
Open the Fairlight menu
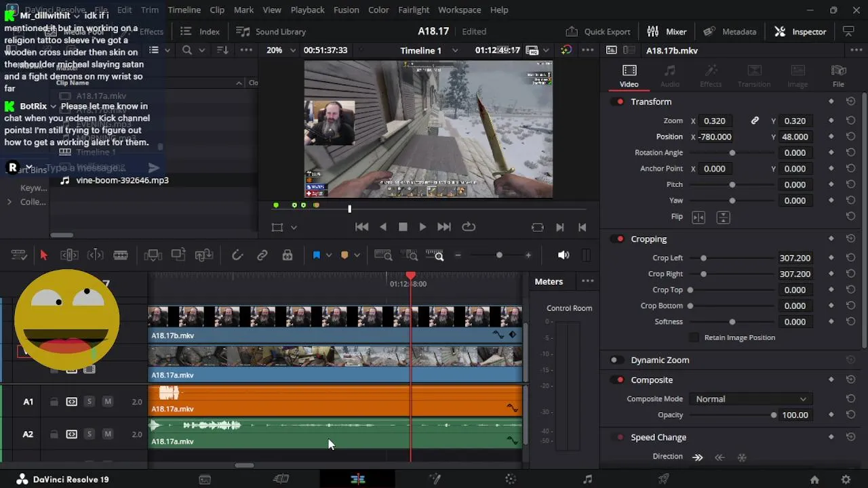tap(414, 9)
